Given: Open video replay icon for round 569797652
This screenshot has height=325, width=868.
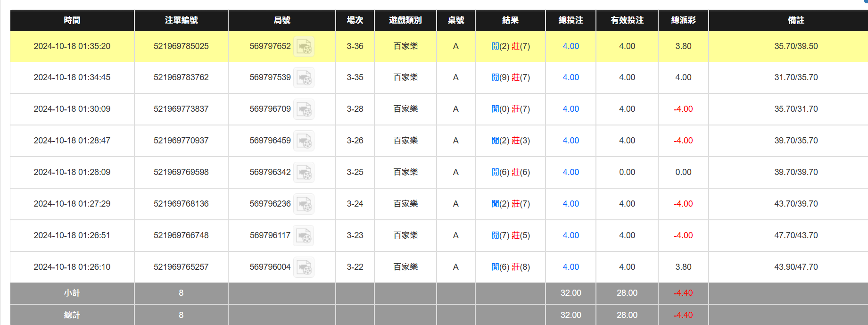Looking at the screenshot, I should tap(304, 46).
